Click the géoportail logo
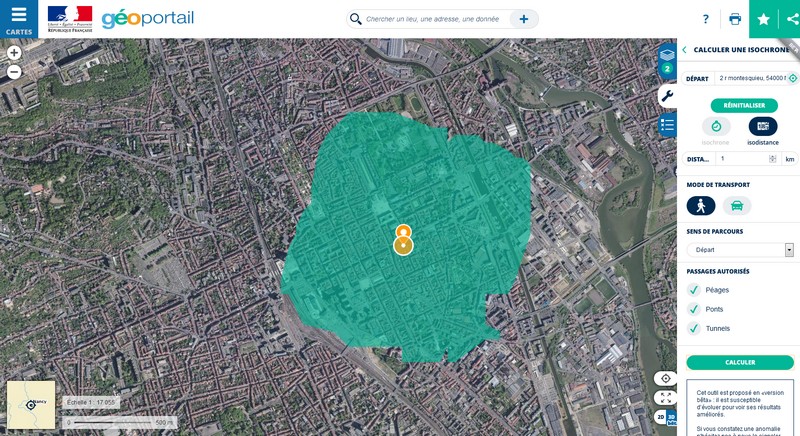Screen dimensions: 800x436 click(148, 19)
